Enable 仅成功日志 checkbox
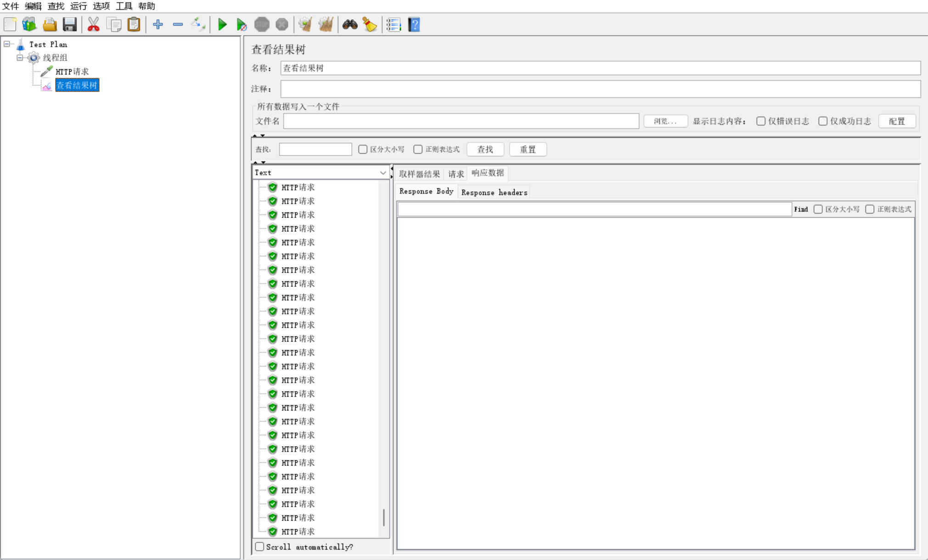This screenshot has width=928, height=560. [823, 121]
